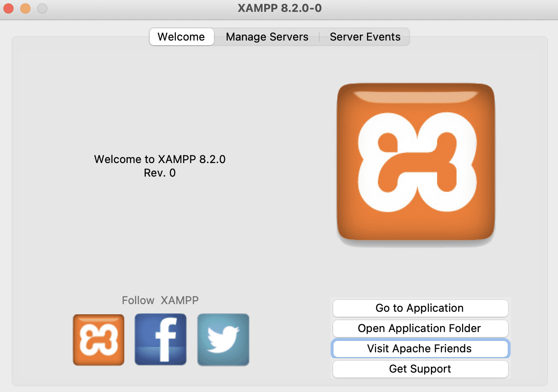This screenshot has width=558, height=392.
Task: Click the small XAMPP icon under Follow XAMPP
Action: point(98,339)
